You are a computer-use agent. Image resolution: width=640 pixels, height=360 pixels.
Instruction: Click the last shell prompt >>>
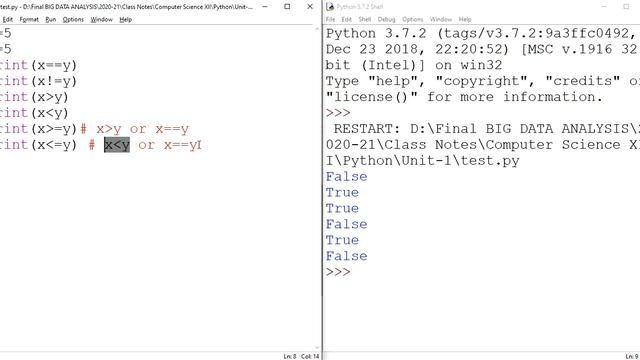coord(338,272)
